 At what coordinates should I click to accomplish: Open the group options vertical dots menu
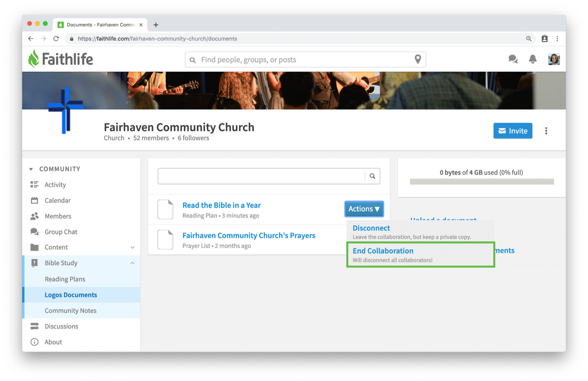point(546,131)
